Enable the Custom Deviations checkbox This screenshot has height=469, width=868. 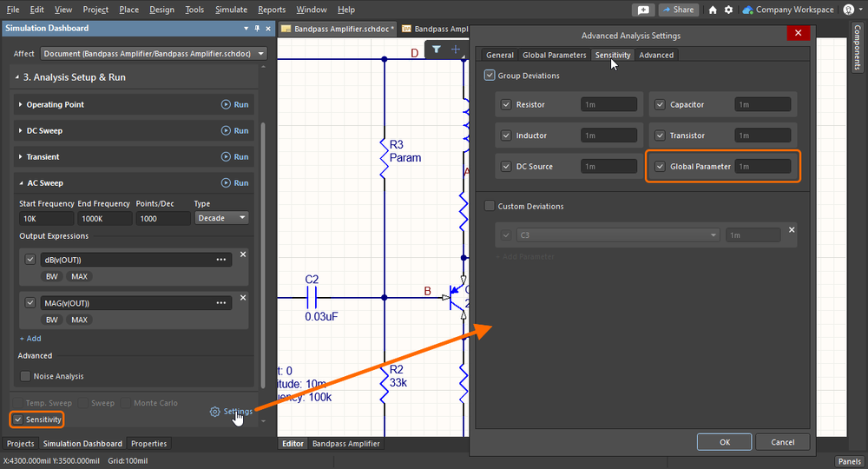click(490, 206)
